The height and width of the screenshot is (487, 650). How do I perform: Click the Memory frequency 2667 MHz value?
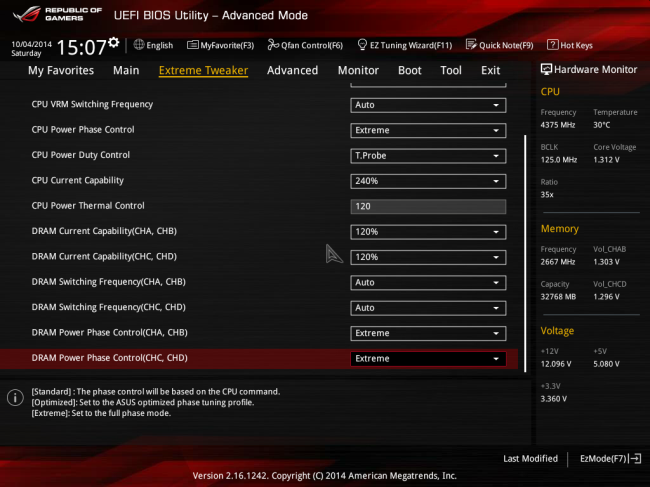[x=558, y=262]
